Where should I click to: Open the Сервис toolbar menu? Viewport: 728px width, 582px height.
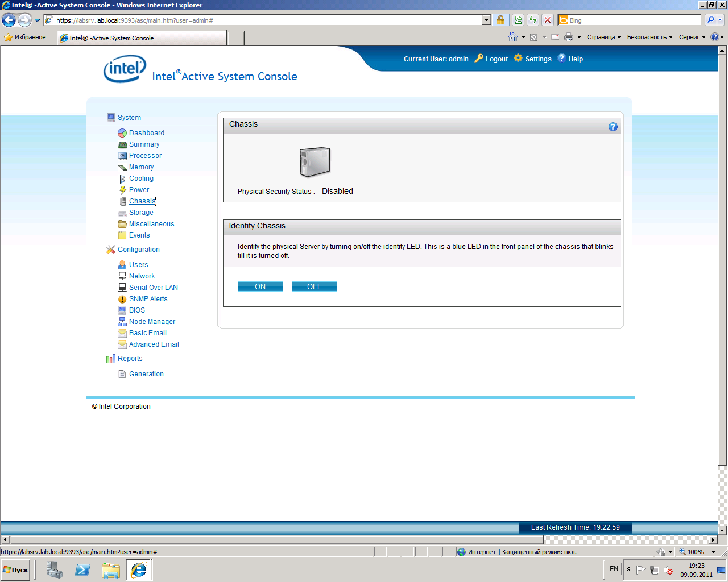pos(692,38)
